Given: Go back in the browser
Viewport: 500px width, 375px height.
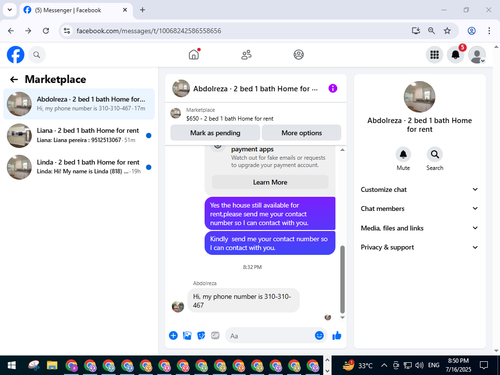Looking at the screenshot, I should (11, 31).
